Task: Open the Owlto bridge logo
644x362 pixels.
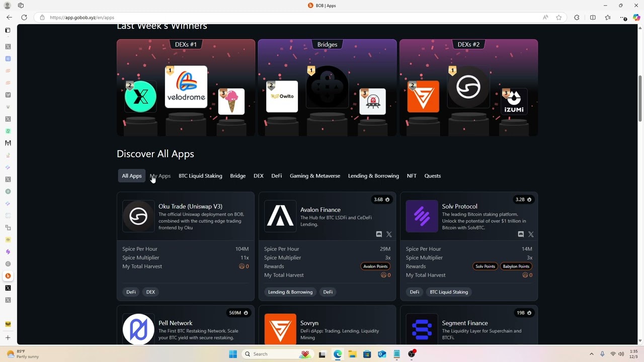Action: point(282,97)
